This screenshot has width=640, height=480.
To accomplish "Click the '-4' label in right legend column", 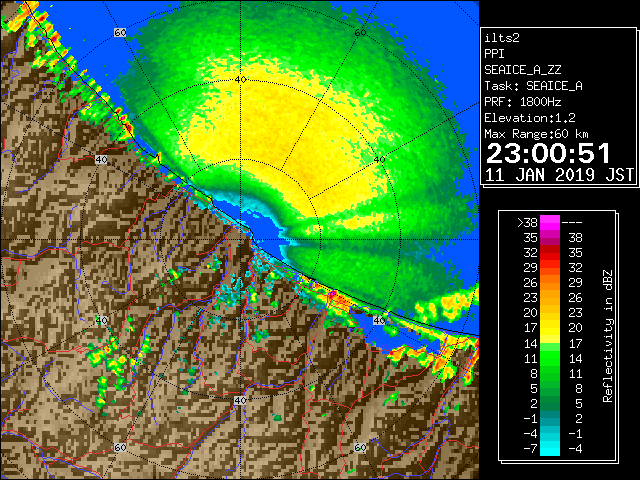I will click(x=575, y=449).
